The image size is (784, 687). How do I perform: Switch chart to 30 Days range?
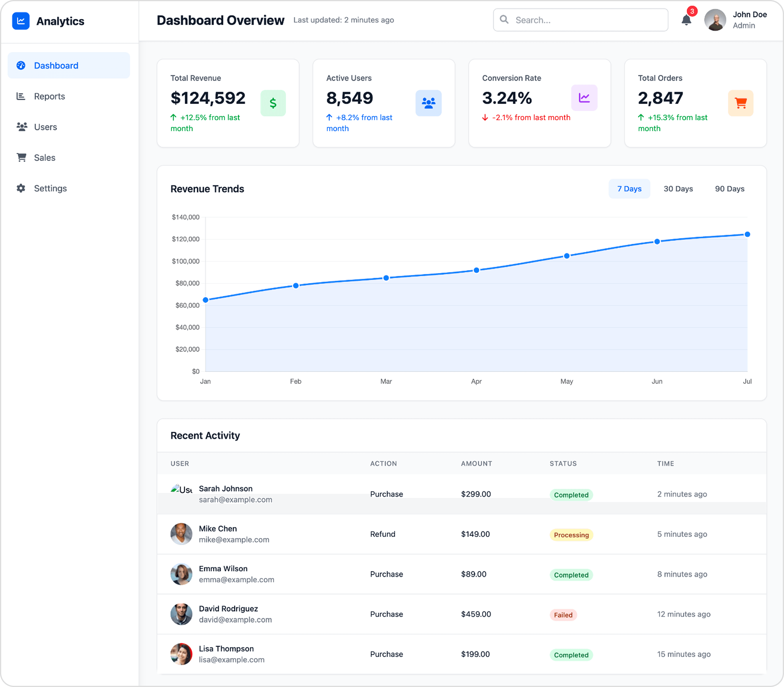click(x=678, y=188)
